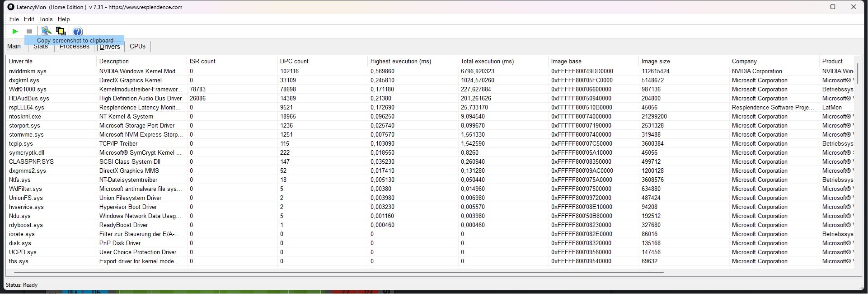868x294 pixels.
Task: Sort by Company column header
Action: click(774, 61)
